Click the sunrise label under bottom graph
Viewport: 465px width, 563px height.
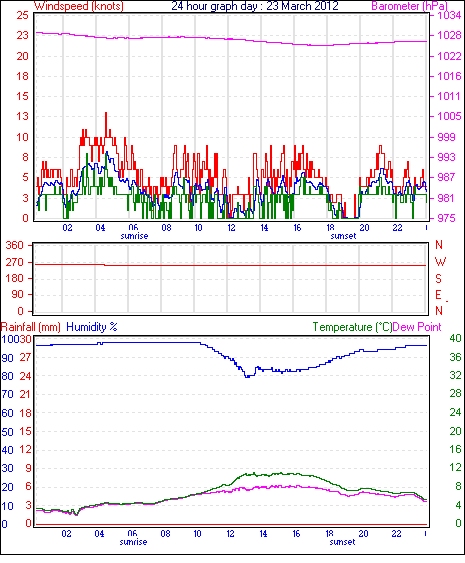(133, 541)
